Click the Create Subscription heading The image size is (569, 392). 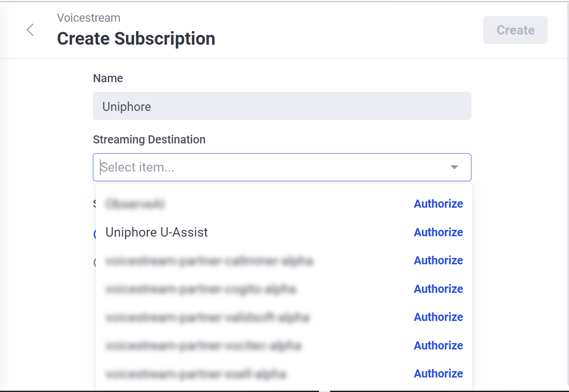tap(136, 39)
